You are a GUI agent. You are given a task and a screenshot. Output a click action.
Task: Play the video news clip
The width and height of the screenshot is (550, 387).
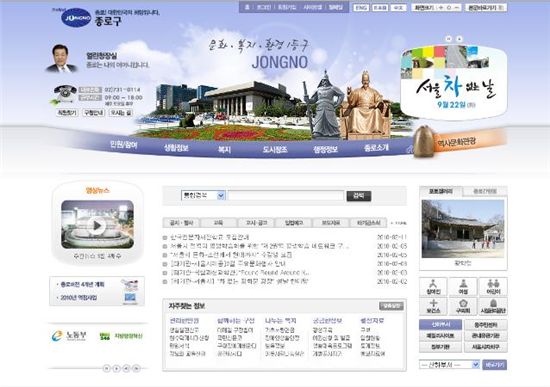[x=97, y=226]
